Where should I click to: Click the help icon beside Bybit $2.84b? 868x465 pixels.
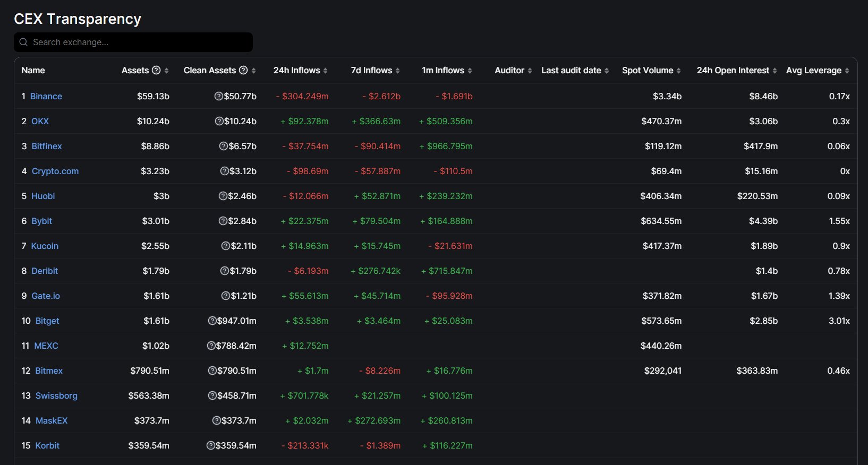coord(223,221)
